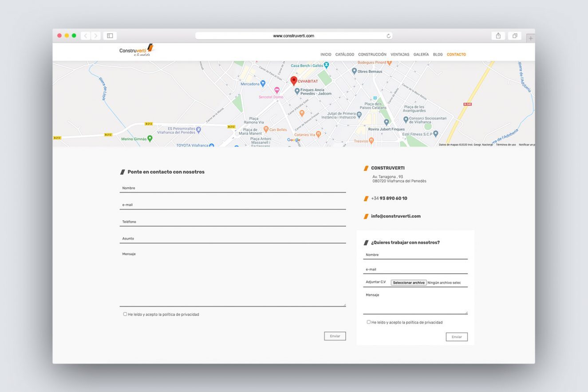
Task: Click the reload icon in the address bar
Action: point(389,36)
